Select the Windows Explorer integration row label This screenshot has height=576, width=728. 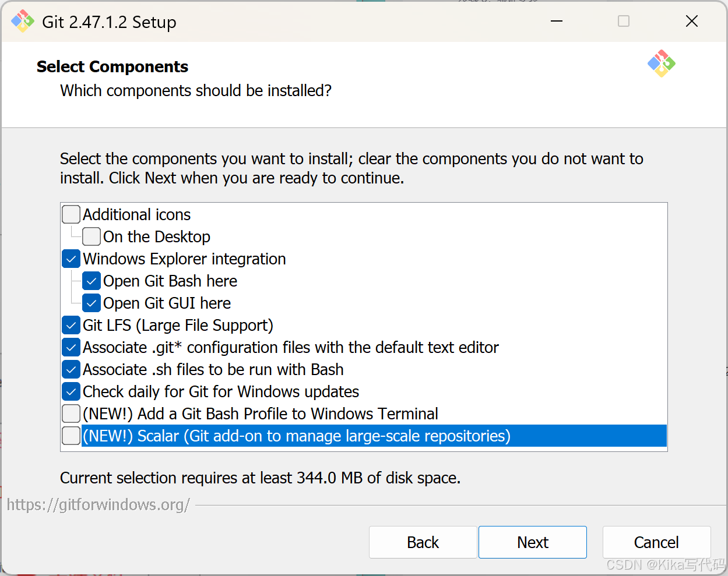coord(184,259)
